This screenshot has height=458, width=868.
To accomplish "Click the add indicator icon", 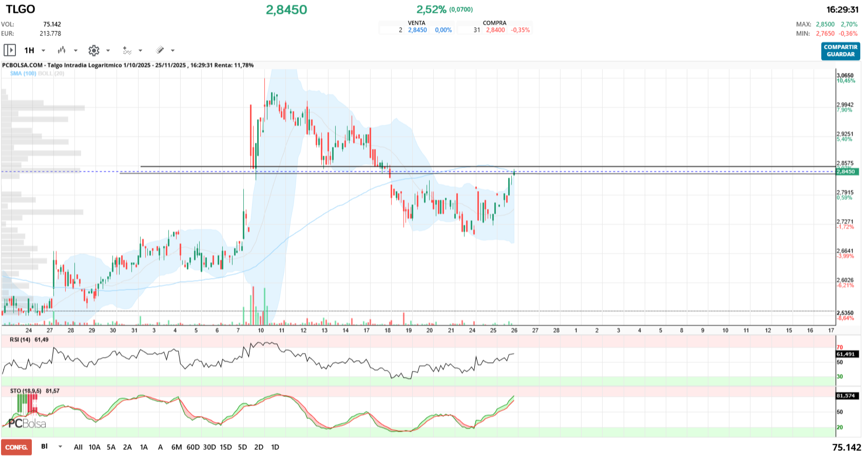I will [x=127, y=50].
